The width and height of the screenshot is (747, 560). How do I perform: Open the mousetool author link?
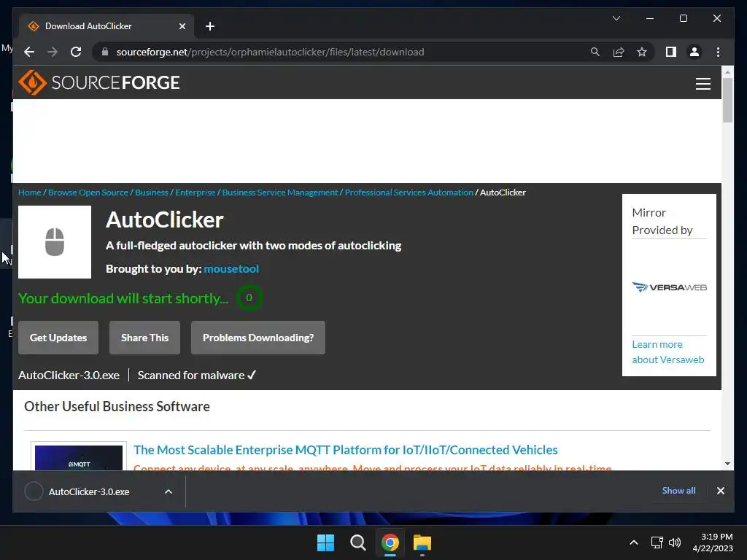(231, 268)
